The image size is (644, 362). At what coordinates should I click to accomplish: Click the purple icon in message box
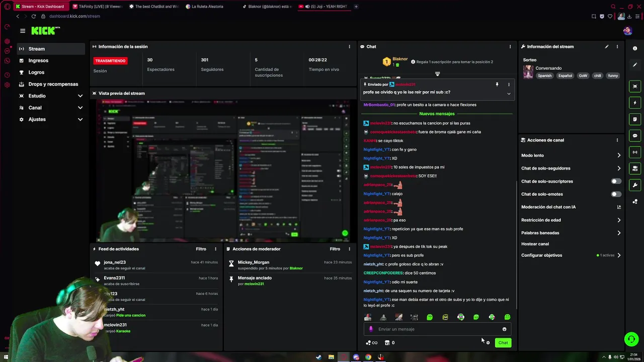click(371, 329)
